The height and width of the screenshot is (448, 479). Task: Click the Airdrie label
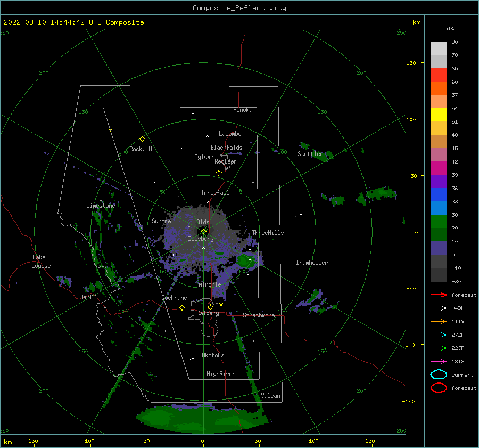[x=210, y=284]
